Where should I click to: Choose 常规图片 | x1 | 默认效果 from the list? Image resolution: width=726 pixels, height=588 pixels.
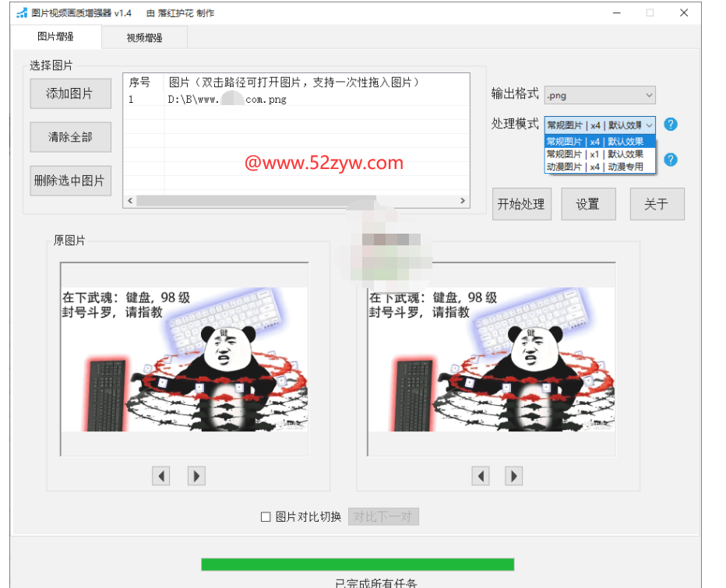[x=600, y=154]
